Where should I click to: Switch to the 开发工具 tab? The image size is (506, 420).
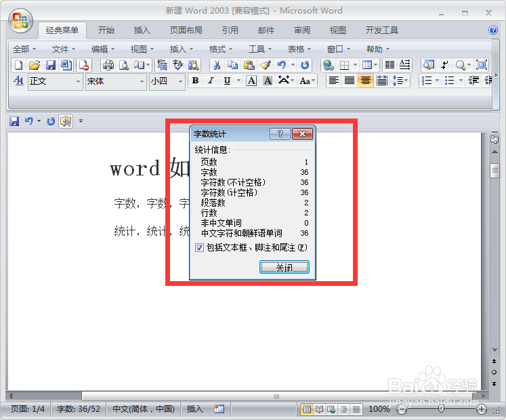coord(382,30)
